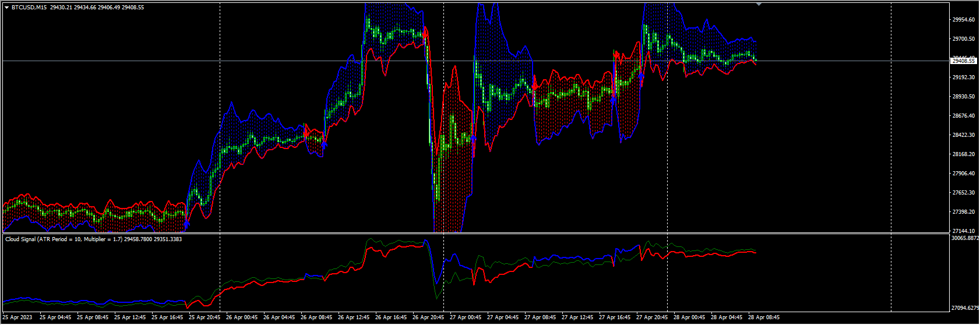This screenshot has height=325, width=980.
Task: Click the 26 Apr 00:45 time label
Action: pos(242,317)
